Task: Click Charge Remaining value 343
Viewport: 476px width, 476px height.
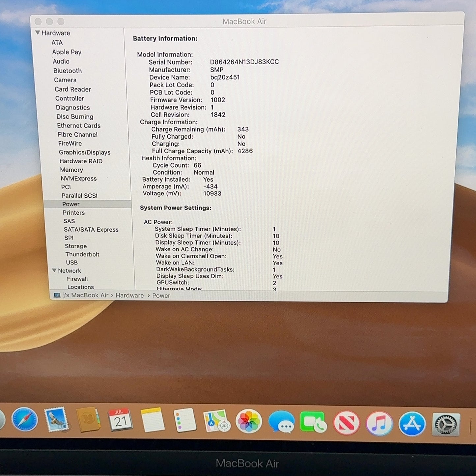Action: [x=243, y=129]
